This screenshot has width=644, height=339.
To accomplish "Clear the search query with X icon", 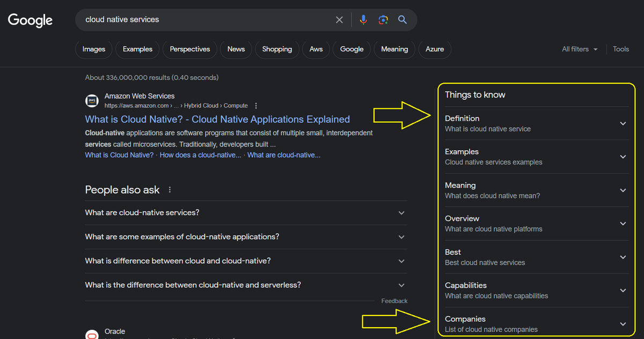I will point(339,20).
